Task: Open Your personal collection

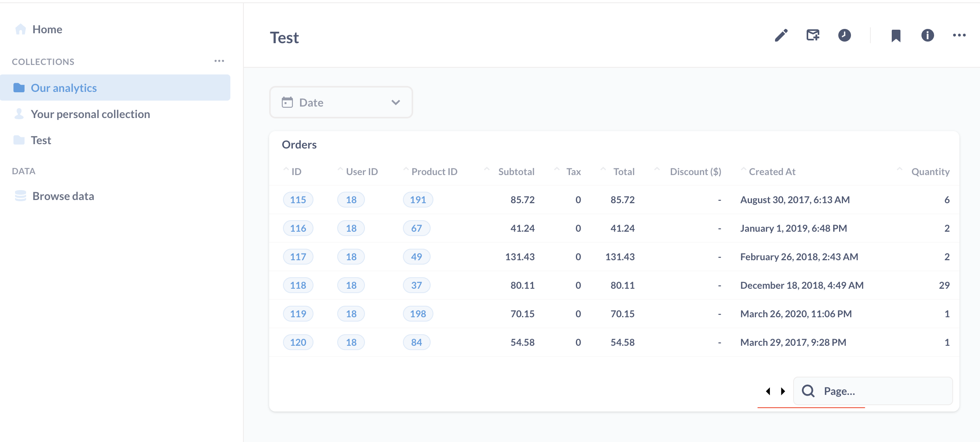Action: (90, 114)
